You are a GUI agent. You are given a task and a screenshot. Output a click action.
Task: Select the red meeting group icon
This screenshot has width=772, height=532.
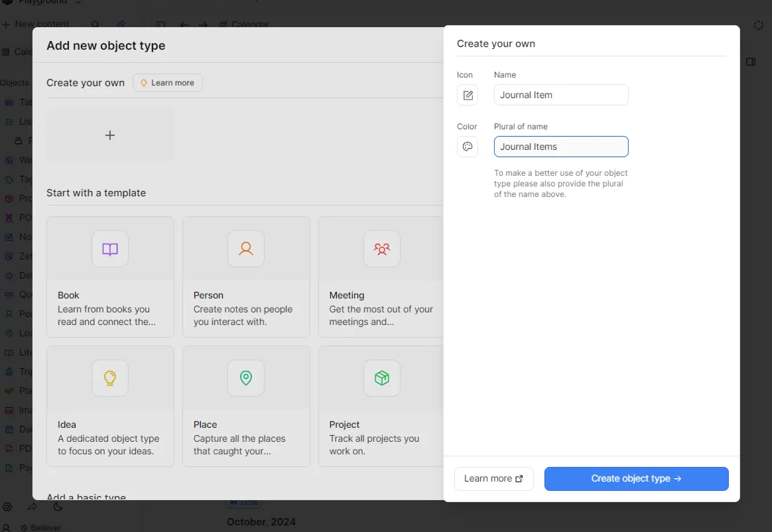click(382, 249)
